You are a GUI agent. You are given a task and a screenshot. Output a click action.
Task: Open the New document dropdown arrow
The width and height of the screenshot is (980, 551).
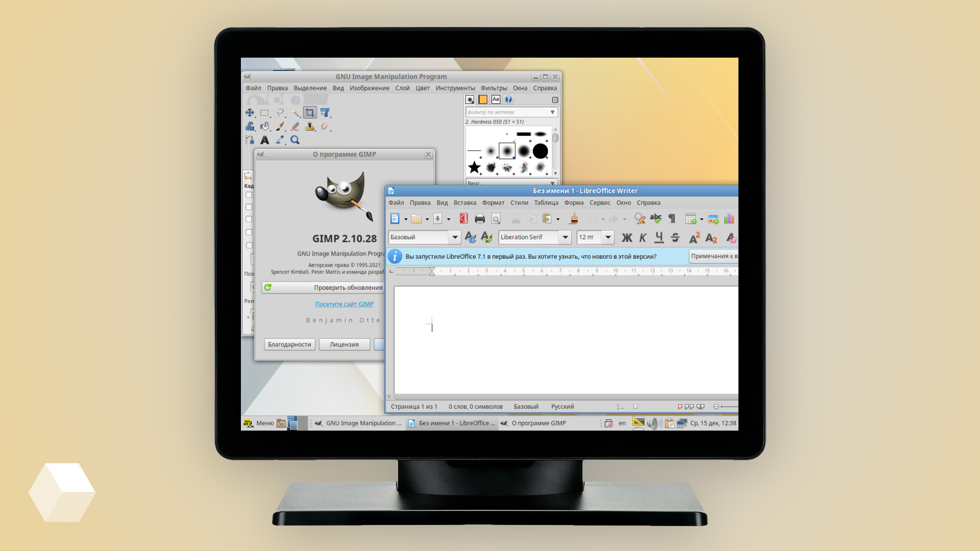[406, 219]
